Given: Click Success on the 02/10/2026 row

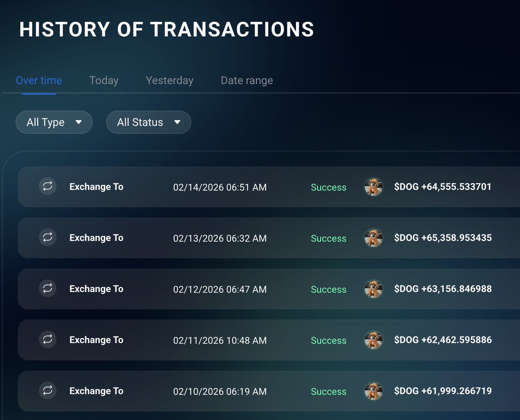Looking at the screenshot, I should click(328, 391).
